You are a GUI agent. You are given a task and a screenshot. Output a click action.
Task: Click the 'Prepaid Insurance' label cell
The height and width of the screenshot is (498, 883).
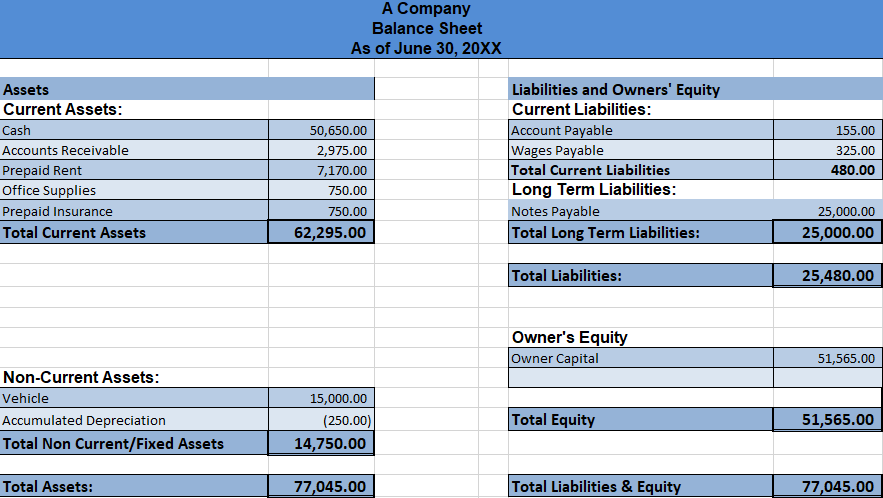(134, 211)
